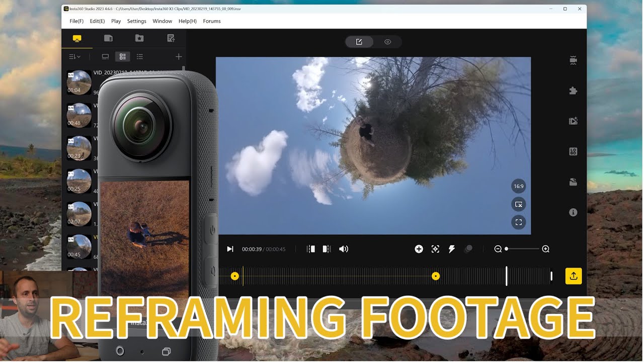This screenshot has width=644, height=362.
Task: Switch to edit mode toggle
Action: [359, 42]
